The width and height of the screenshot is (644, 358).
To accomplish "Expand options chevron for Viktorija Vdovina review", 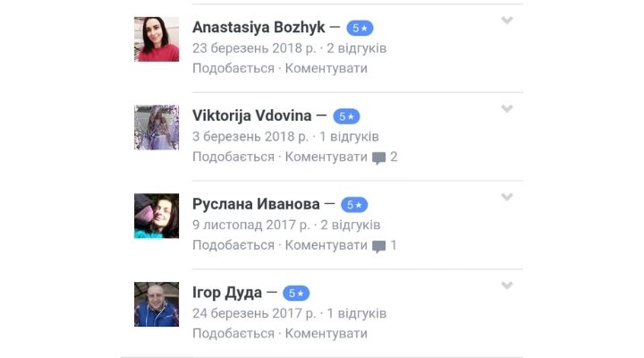I will 507,108.
